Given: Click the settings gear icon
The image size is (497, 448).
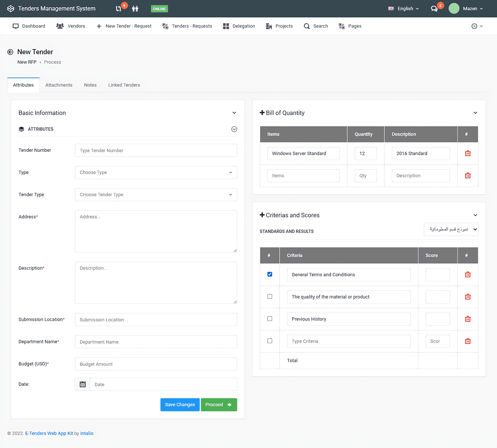Looking at the screenshot, I should tap(474, 26).
